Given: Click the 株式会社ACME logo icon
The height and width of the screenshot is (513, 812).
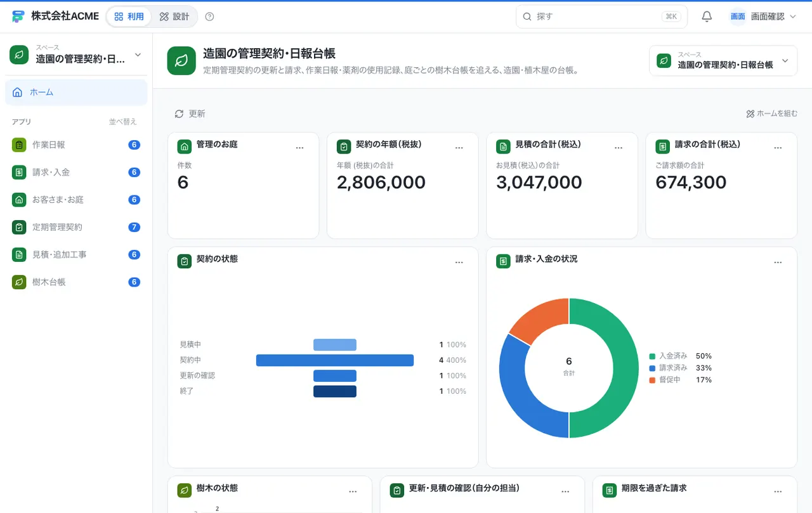Looking at the screenshot, I should pos(18,16).
